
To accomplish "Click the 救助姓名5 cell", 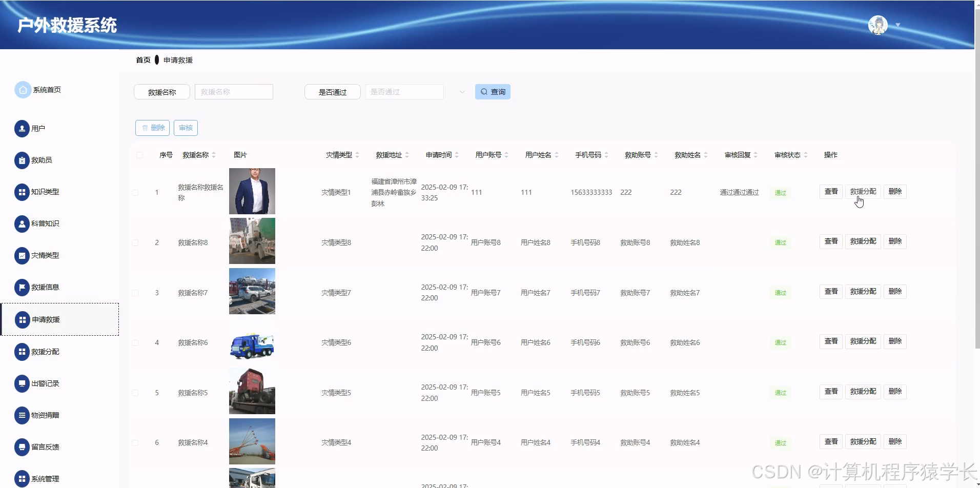I will (x=685, y=393).
